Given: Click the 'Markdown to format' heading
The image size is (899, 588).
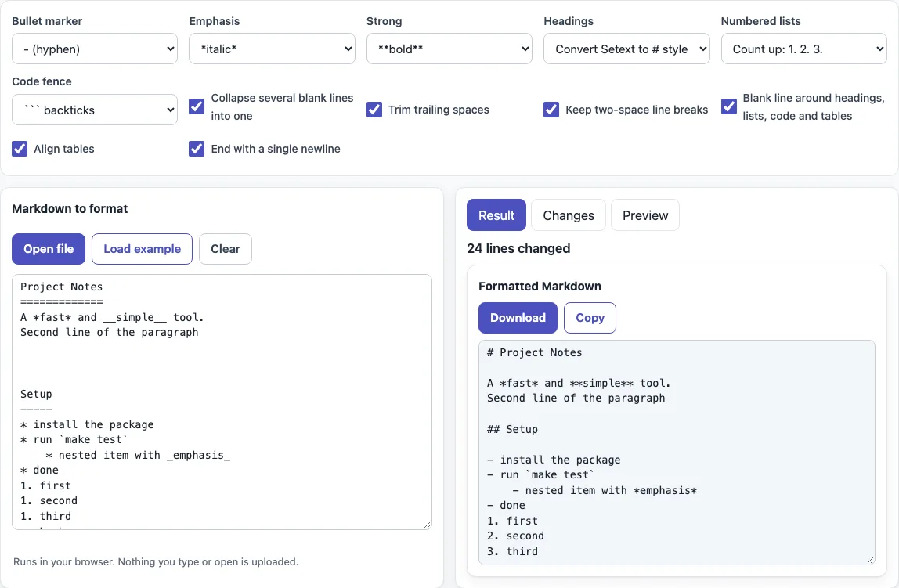Looking at the screenshot, I should (x=70, y=208).
